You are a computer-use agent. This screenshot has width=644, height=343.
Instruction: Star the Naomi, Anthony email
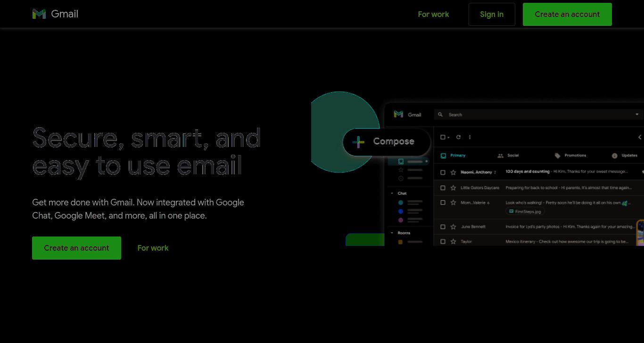[x=453, y=172]
